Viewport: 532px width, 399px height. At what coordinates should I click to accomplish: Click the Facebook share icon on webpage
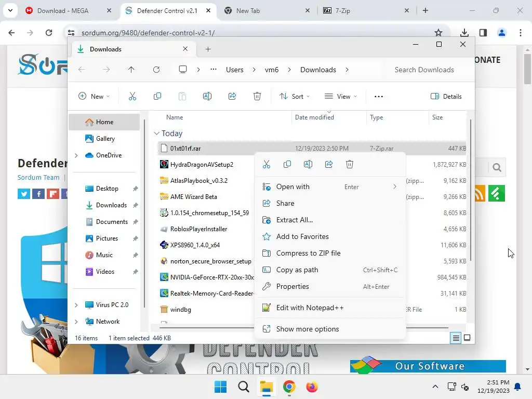pos(38,194)
